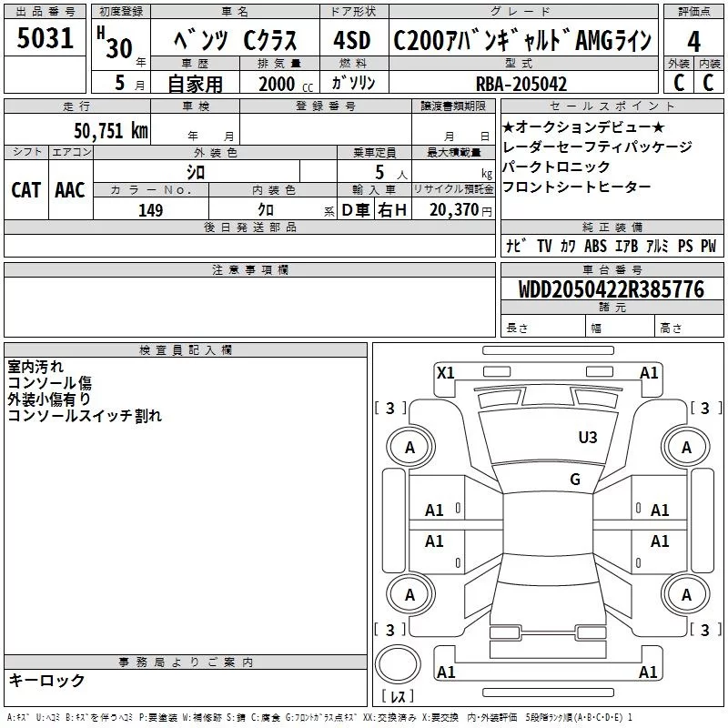This screenshot has height=728, width=728.
Task: Click the X1 damage mark on diagram
Action: [x=445, y=372]
